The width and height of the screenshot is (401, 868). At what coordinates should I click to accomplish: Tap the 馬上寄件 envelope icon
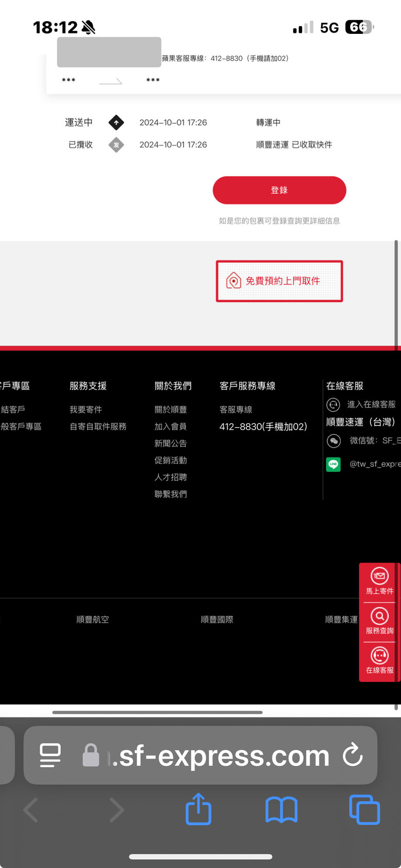379,576
